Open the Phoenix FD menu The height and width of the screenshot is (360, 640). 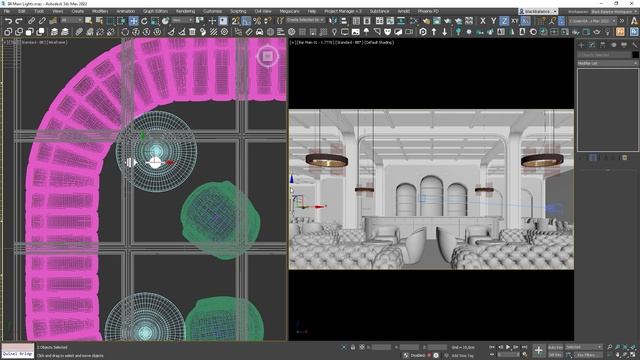pyautogui.click(x=428, y=11)
